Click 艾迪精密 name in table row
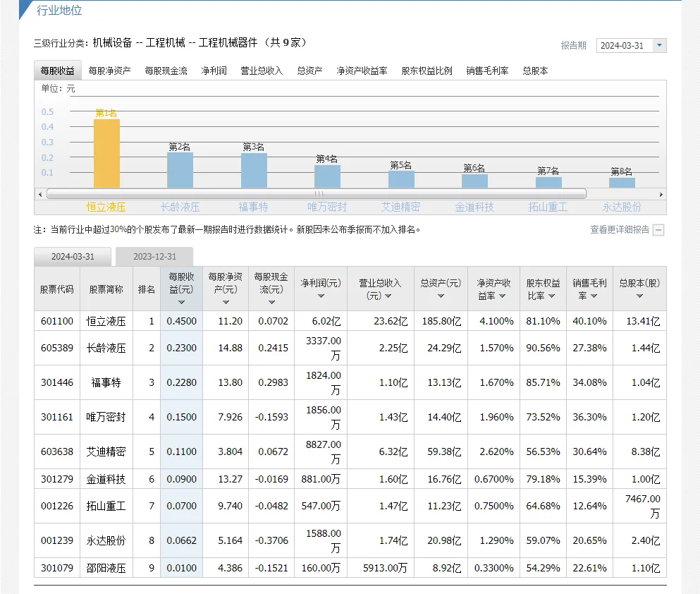 (106, 451)
